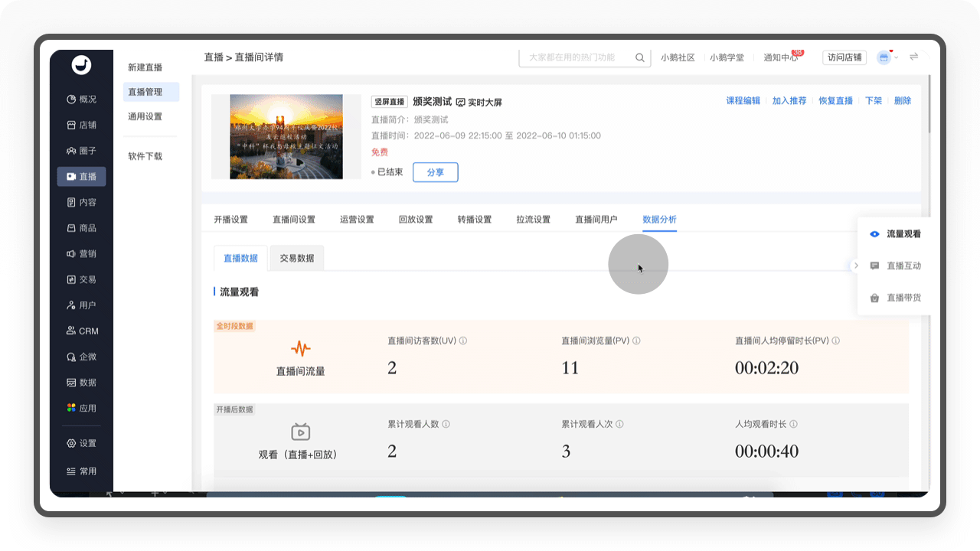The height and width of the screenshot is (551, 980).
Task: Open 通知中心 notifications
Action: pos(781,57)
